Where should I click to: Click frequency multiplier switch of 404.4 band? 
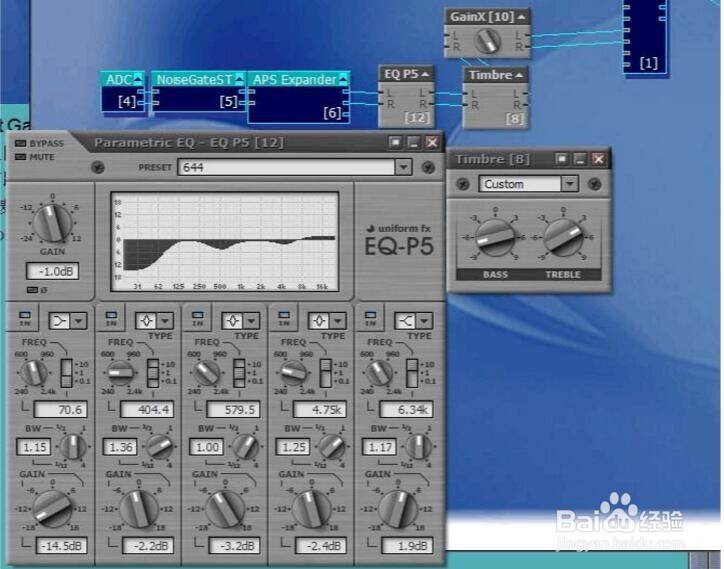tap(153, 373)
